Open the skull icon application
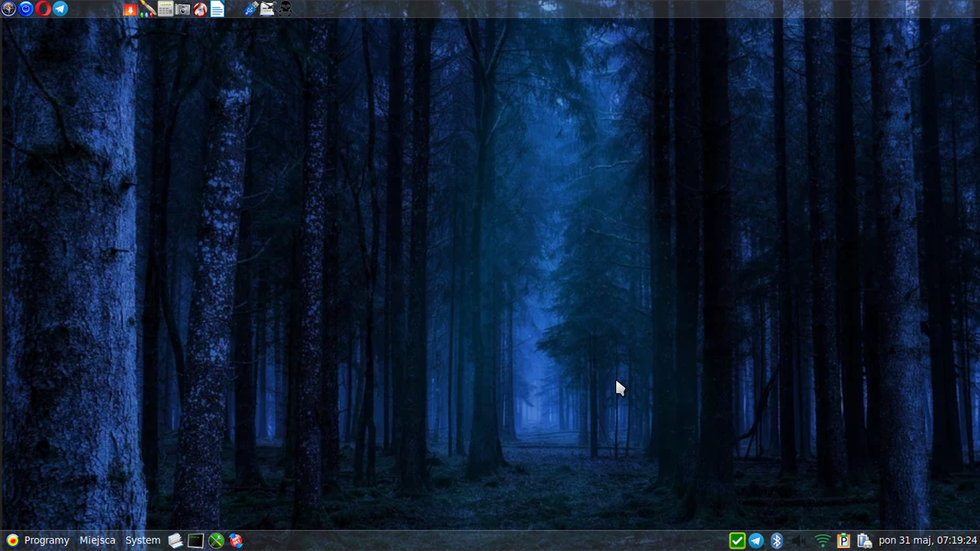Screen dimensions: 980x551 (286, 9)
